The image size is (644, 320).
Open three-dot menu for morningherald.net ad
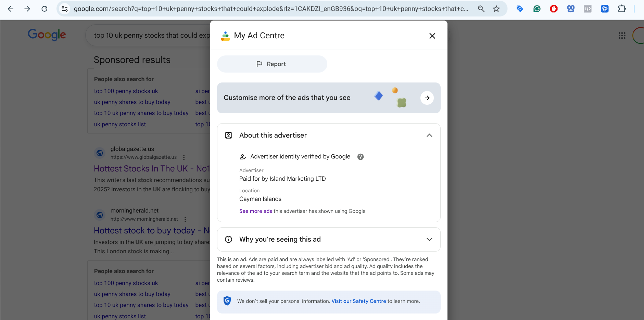point(185,219)
